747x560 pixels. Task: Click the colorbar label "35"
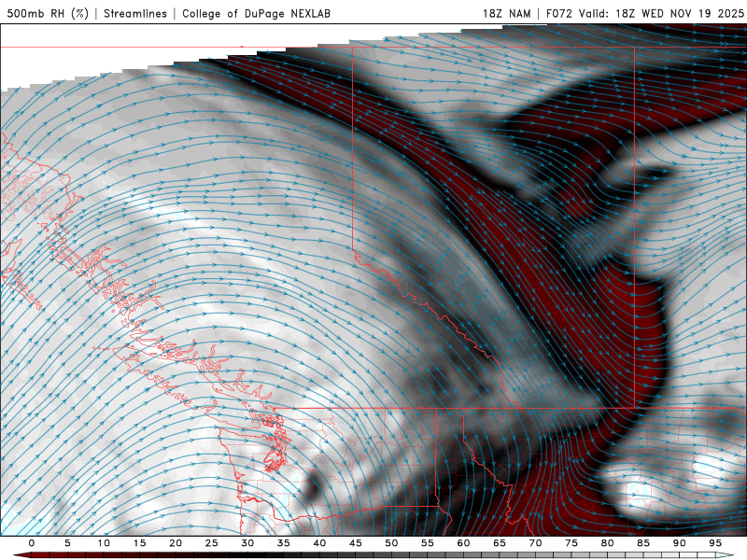284,543
